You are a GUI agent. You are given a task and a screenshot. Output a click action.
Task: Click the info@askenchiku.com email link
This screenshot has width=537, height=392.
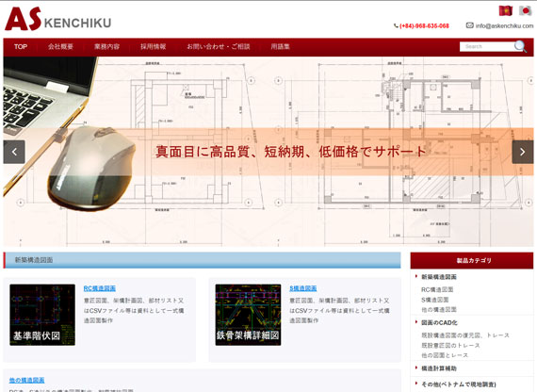click(504, 25)
